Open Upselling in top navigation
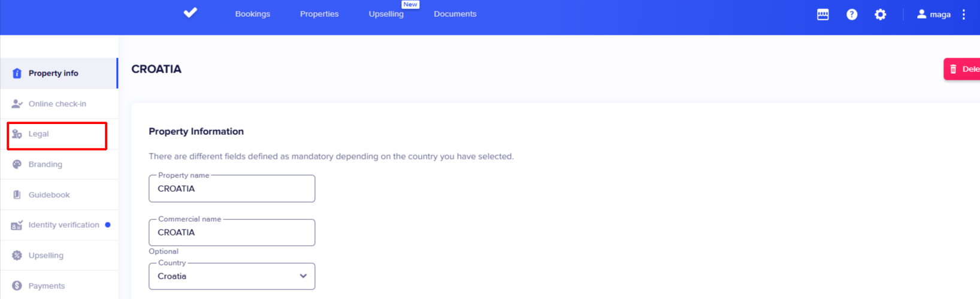The width and height of the screenshot is (980, 299). pyautogui.click(x=386, y=14)
